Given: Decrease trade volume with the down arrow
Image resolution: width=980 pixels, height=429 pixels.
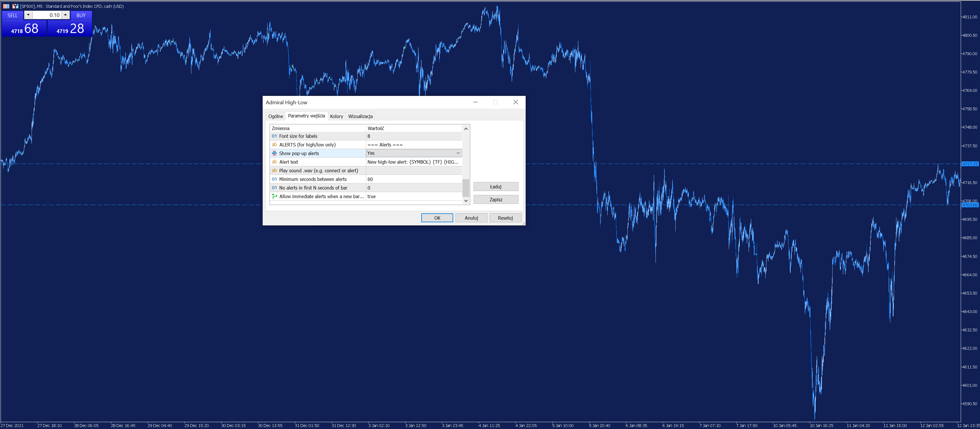Looking at the screenshot, I should coord(28,15).
